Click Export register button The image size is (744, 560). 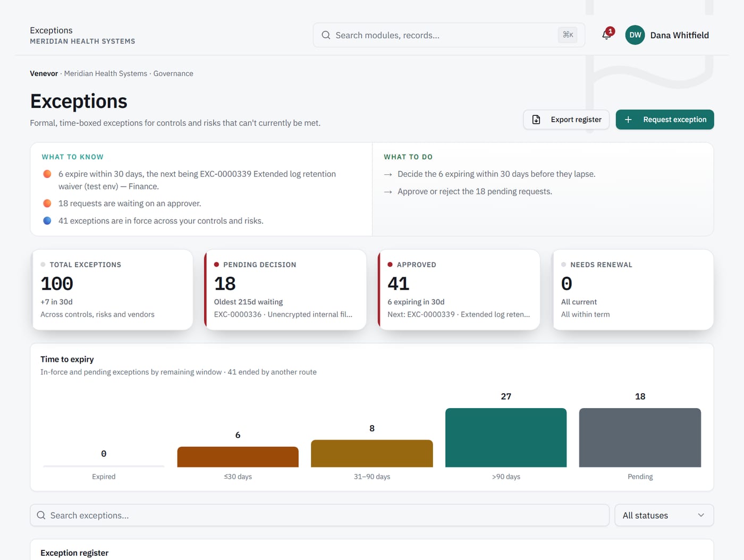(567, 120)
